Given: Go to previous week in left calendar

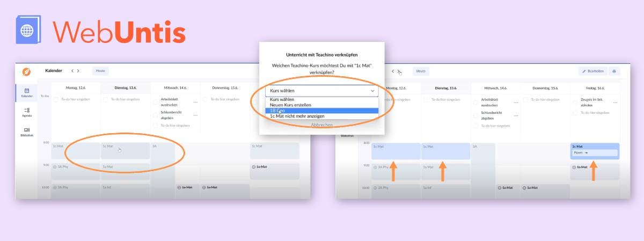Looking at the screenshot, I should (72, 71).
